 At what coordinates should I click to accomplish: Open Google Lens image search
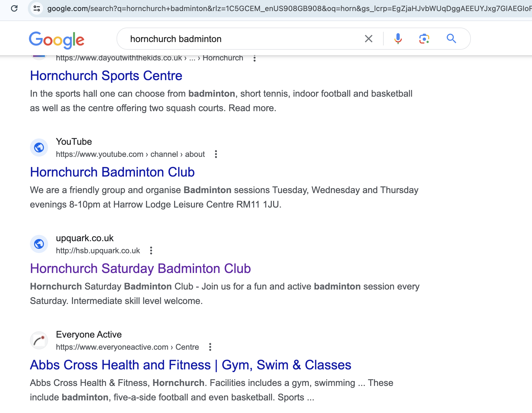click(425, 39)
